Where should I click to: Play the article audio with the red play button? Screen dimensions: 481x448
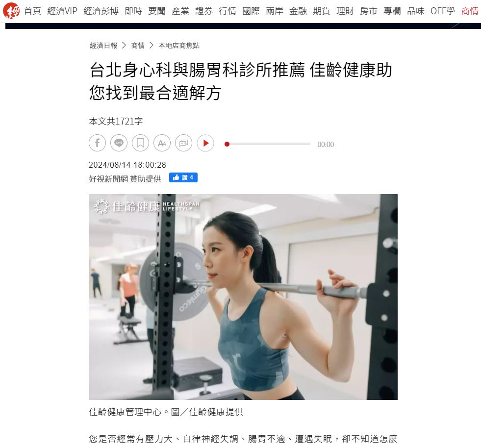(205, 143)
